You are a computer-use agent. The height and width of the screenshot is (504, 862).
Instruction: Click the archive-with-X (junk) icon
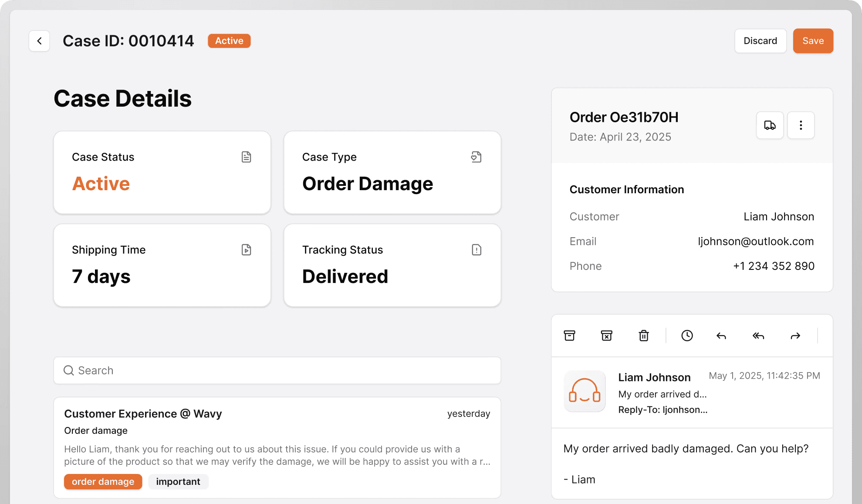[606, 336]
